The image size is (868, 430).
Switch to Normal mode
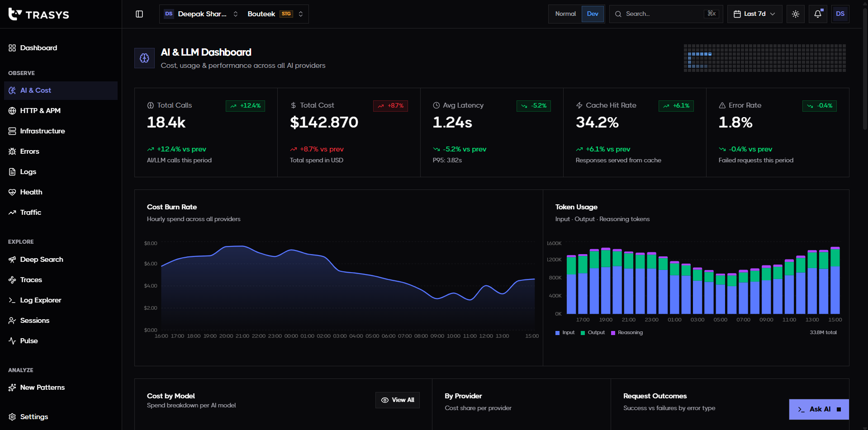pyautogui.click(x=565, y=14)
